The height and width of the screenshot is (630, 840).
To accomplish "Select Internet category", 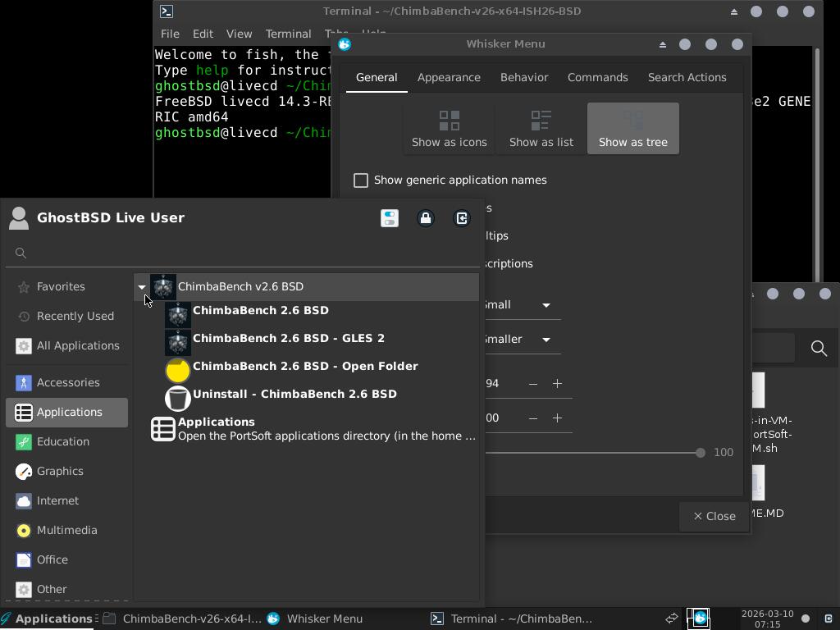I will [67, 500].
